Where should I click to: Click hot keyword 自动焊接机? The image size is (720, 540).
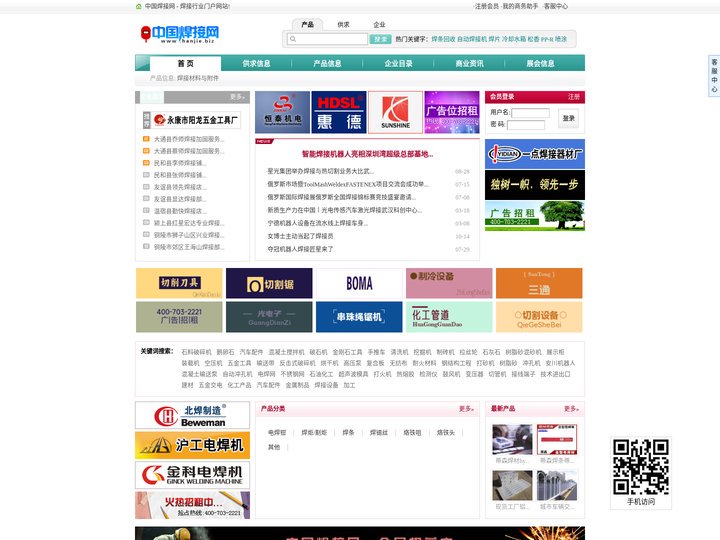(472, 39)
